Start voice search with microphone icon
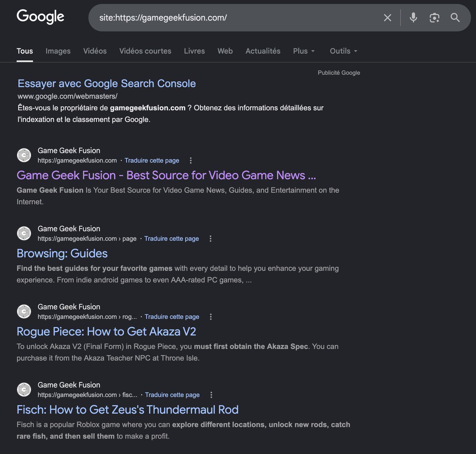Image resolution: width=476 pixels, height=454 pixels. coord(413,17)
